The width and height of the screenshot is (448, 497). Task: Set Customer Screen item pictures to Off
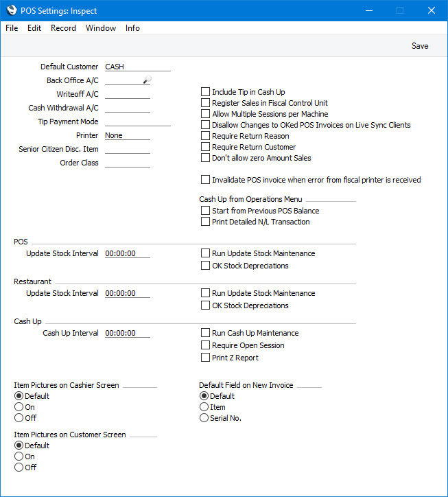coord(19,467)
